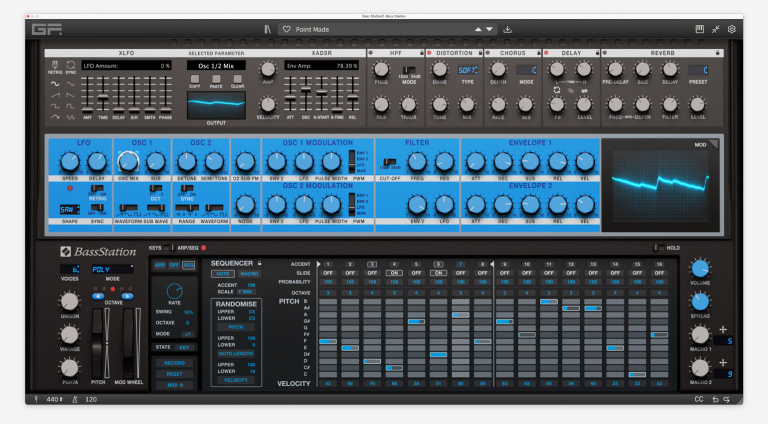Click the blue Volume knob
768x424 pixels.
(x=700, y=268)
